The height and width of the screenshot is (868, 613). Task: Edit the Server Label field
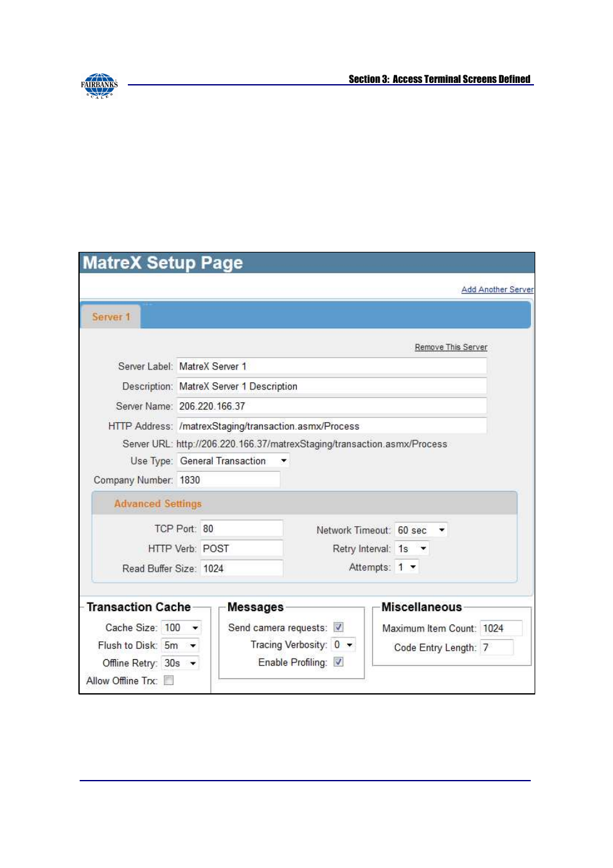coord(332,366)
